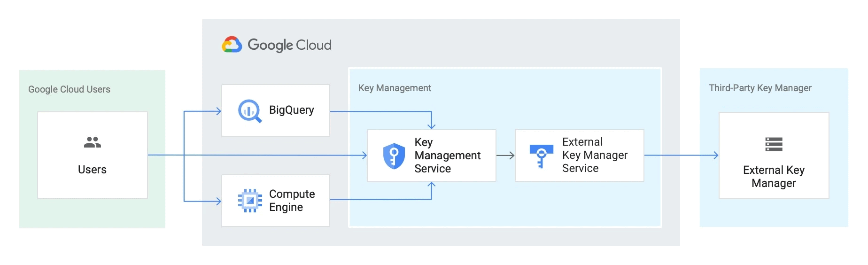This screenshot has height=265, width=868.
Task: Select the 'Third-Party Key Manager' heading
Action: (x=760, y=88)
